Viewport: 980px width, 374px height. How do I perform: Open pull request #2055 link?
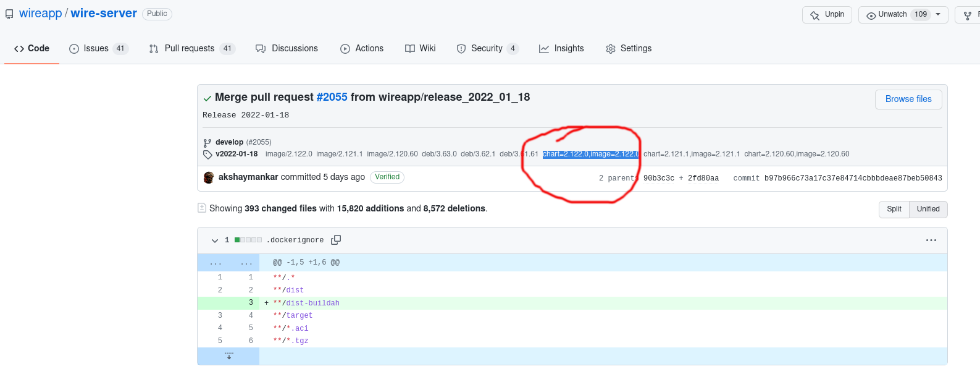pos(332,97)
